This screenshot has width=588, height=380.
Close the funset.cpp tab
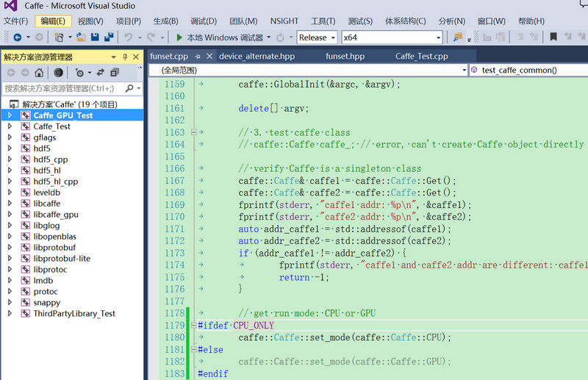[209, 57]
